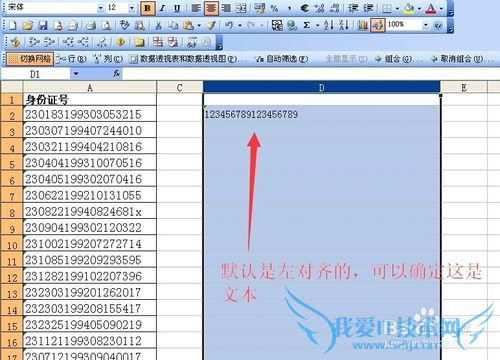The image size is (500, 360).
Task: Select cell with 123456789123456789
Action: pyautogui.click(x=322, y=114)
